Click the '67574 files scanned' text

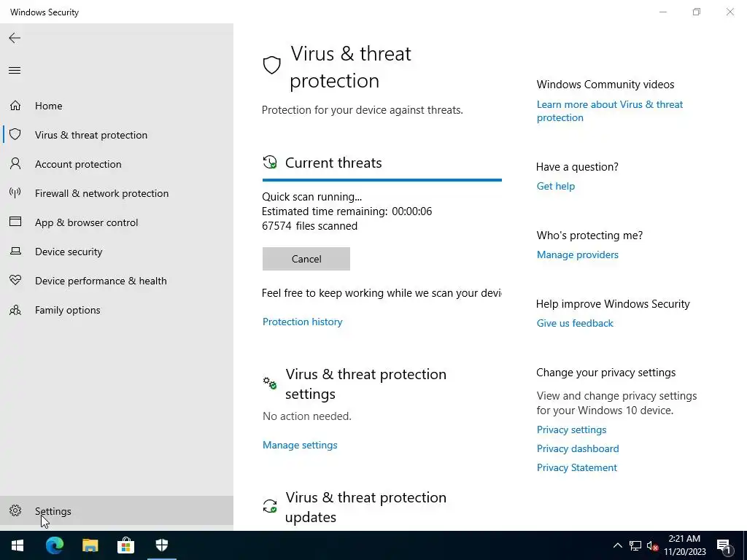[x=309, y=226]
